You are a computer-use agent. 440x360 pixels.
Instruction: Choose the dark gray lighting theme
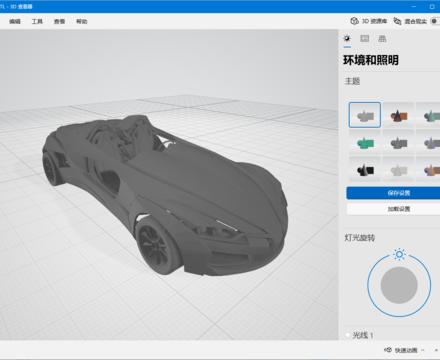pyautogui.click(x=399, y=144)
